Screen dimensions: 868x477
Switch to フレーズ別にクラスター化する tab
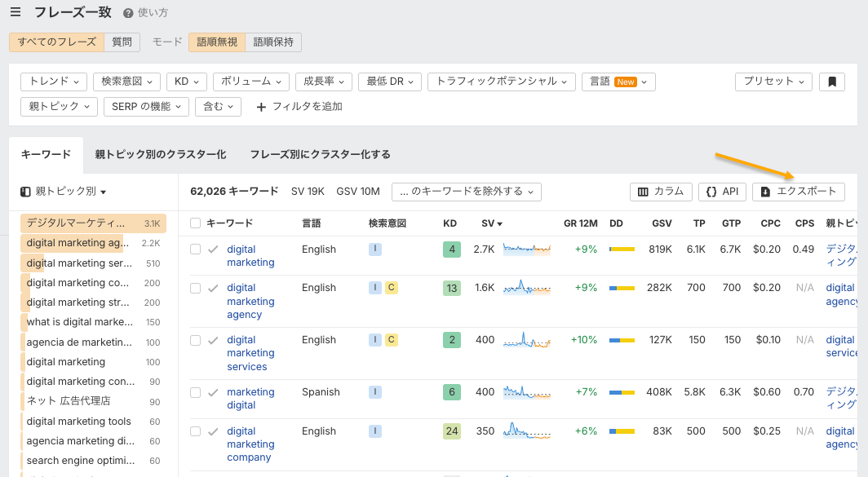tap(320, 154)
